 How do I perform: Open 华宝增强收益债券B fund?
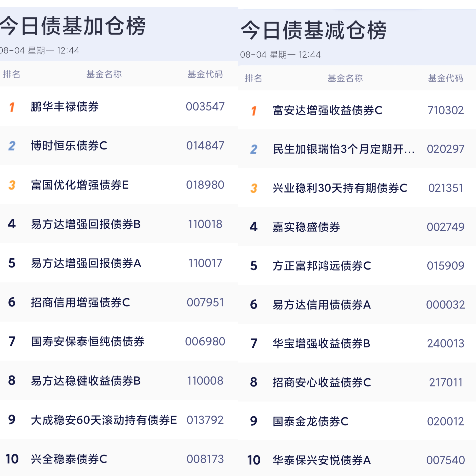pos(321,343)
